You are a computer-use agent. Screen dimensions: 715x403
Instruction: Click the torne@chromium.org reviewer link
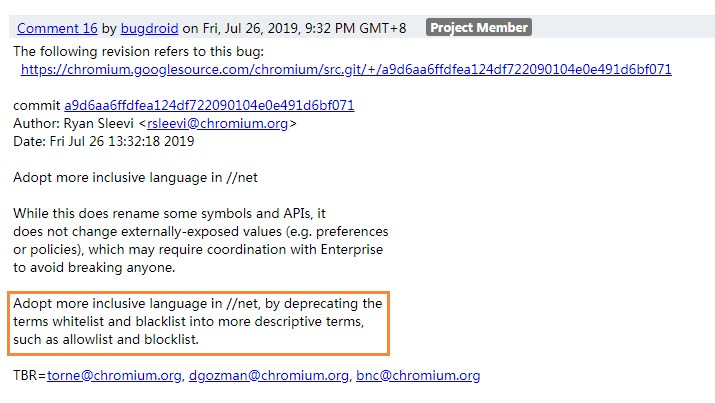114,376
